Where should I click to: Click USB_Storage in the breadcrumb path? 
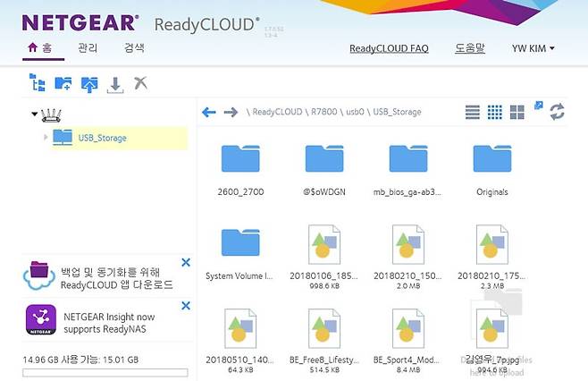[397, 112]
